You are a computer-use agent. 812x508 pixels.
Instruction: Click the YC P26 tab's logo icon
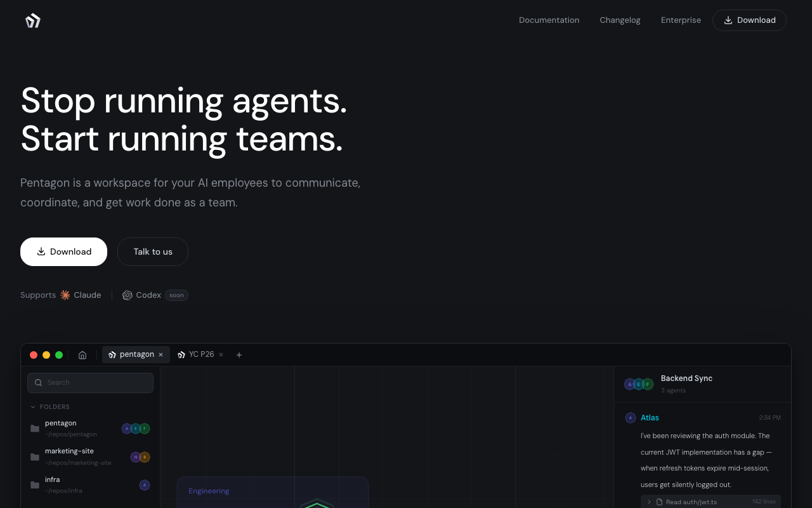click(x=181, y=355)
